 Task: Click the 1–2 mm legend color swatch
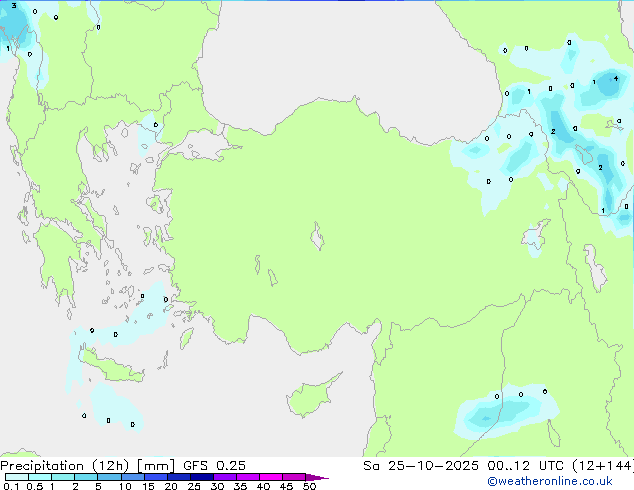(x=63, y=477)
